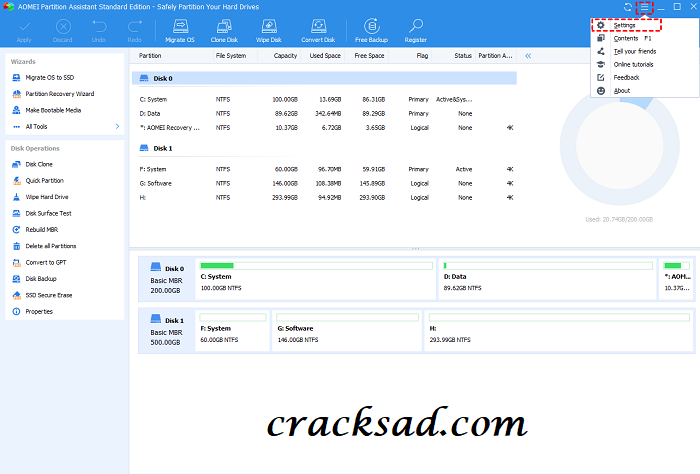The width and height of the screenshot is (700, 474).
Task: Launch Migrate OS from the toolbar
Action: point(180,30)
